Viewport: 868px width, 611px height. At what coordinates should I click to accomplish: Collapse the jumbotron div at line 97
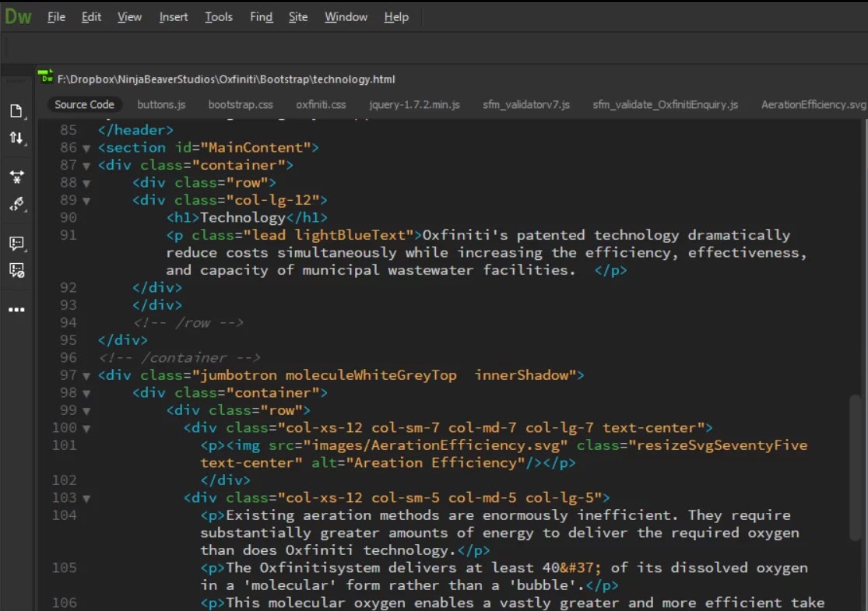click(x=86, y=376)
